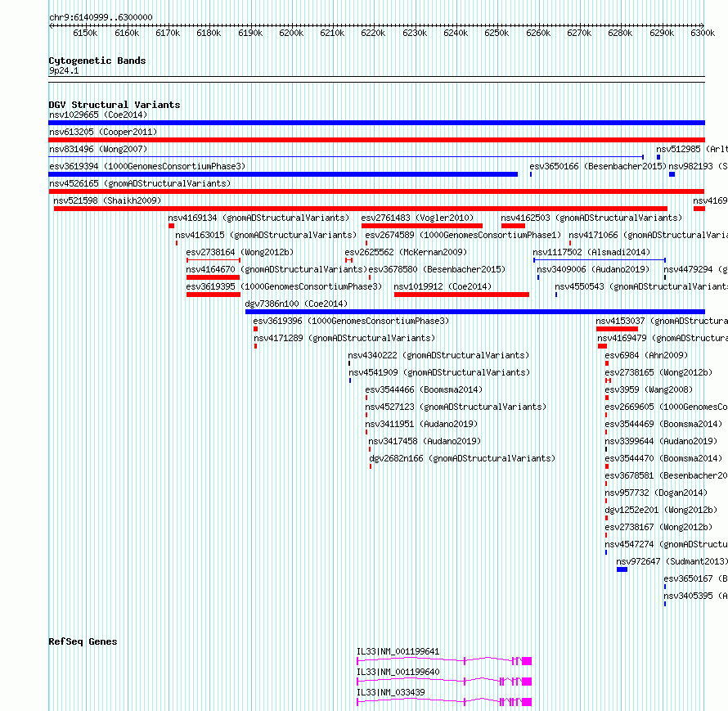This screenshot has height=711, width=728.
Task: Click the nsv1029665 (Coe2014) blue variant bar
Action: click(x=376, y=123)
